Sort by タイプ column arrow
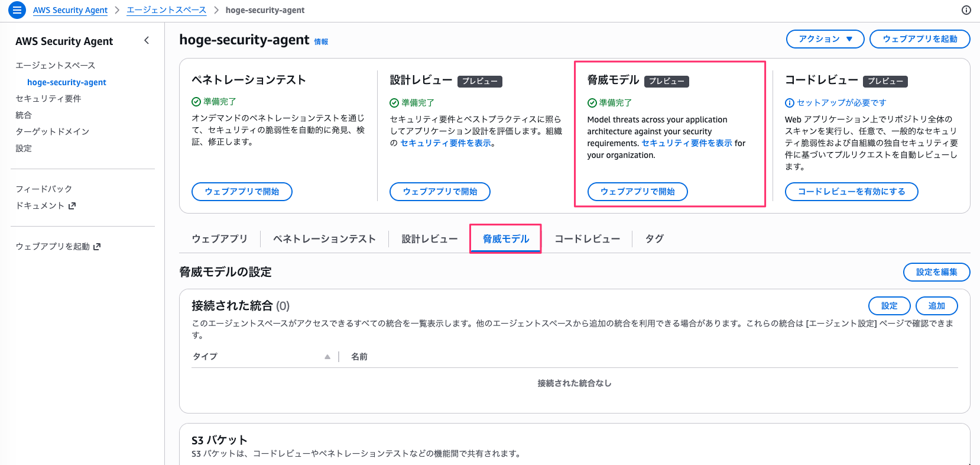Viewport: 980px width, 465px height. coord(327,357)
